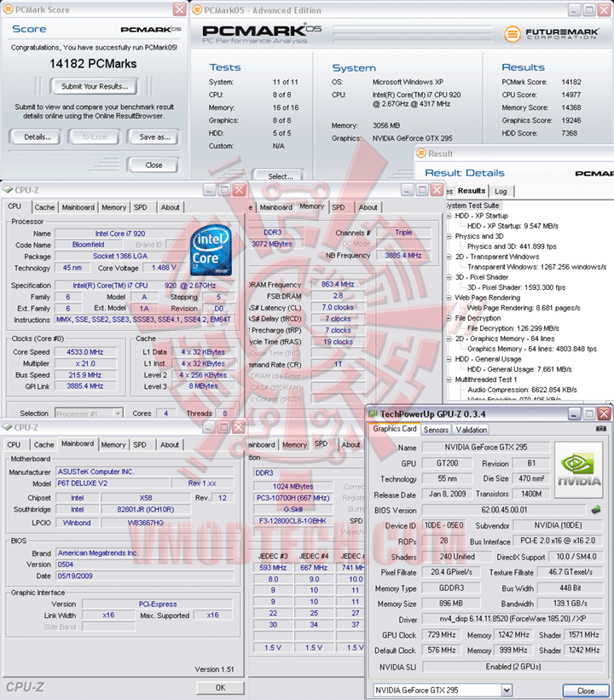Screen dimensions: 614x700
Task: Minimize the GPU-Z window
Action: [x=574, y=414]
